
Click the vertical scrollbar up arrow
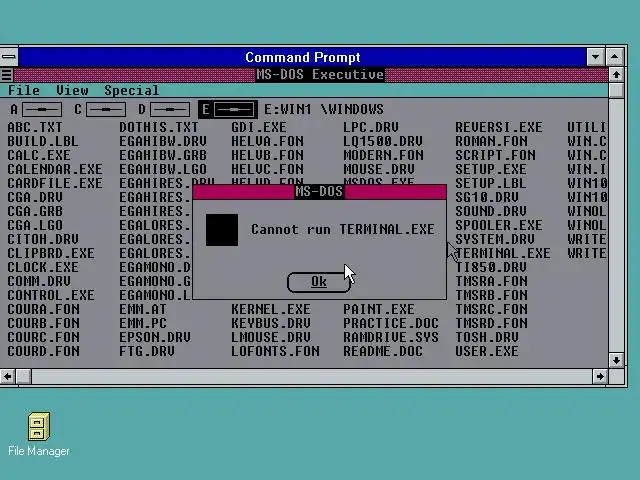[616, 75]
